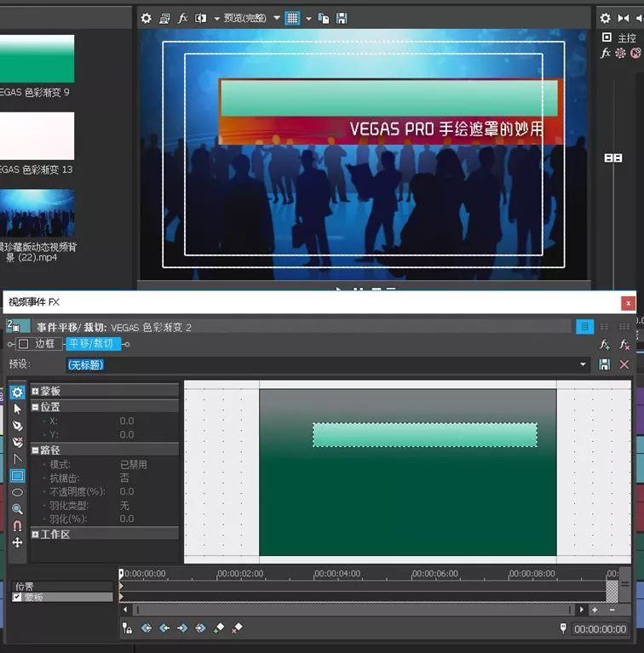Click the dashed rectangle mask in crop workspace

tap(425, 435)
